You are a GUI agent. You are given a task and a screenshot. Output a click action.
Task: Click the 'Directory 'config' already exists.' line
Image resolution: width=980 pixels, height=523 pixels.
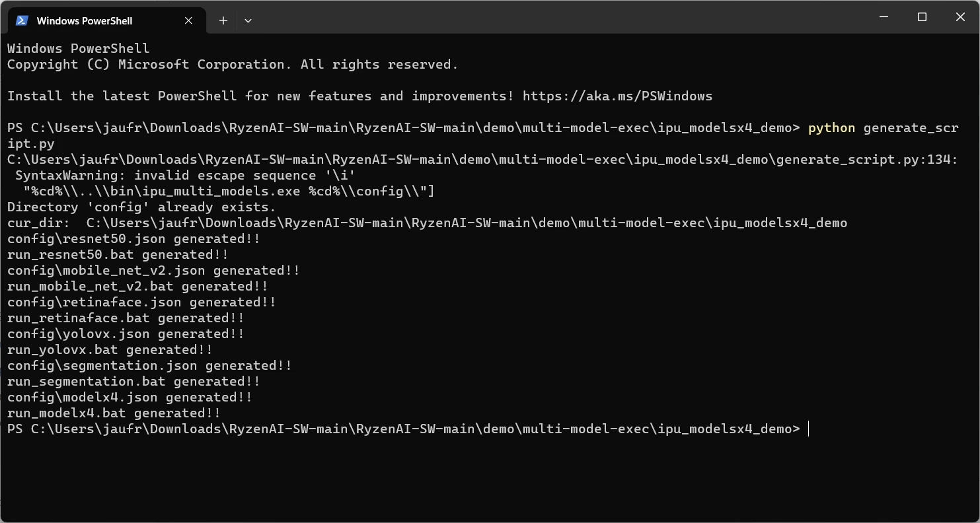[x=141, y=207]
